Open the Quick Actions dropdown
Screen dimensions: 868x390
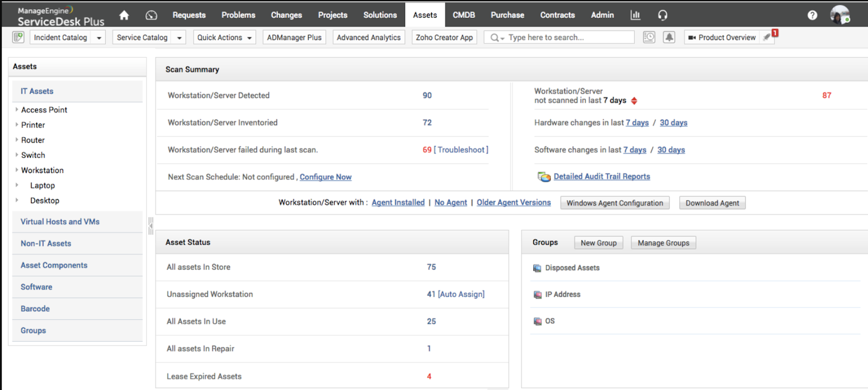[x=224, y=37]
